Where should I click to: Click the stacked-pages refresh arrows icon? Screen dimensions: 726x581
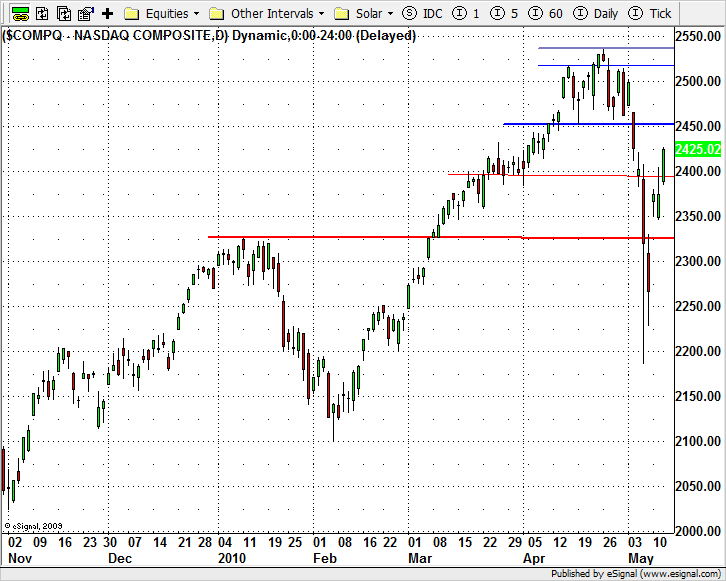(64, 13)
